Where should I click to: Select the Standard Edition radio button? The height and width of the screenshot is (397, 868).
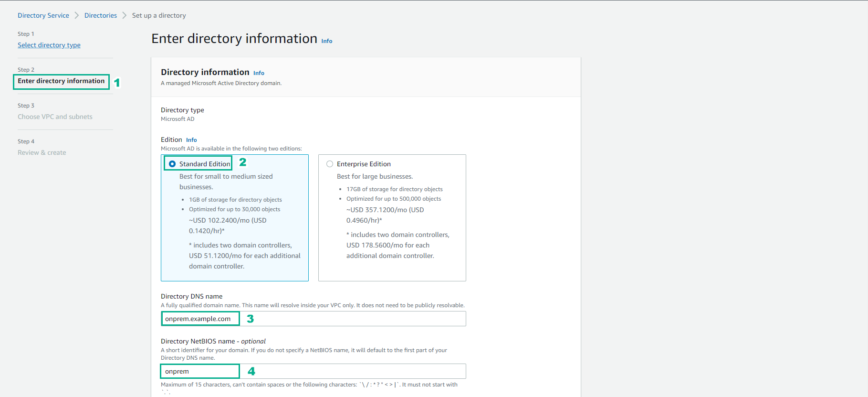(172, 164)
